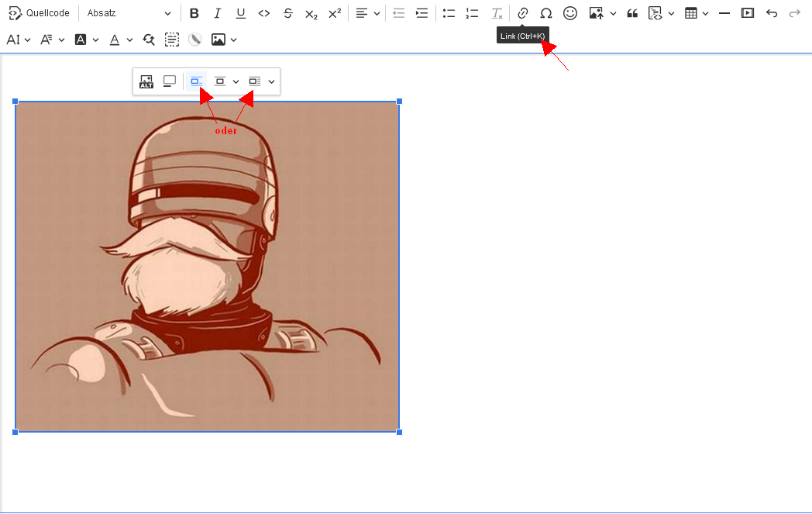Click the insert media icon

pyautogui.click(x=748, y=13)
